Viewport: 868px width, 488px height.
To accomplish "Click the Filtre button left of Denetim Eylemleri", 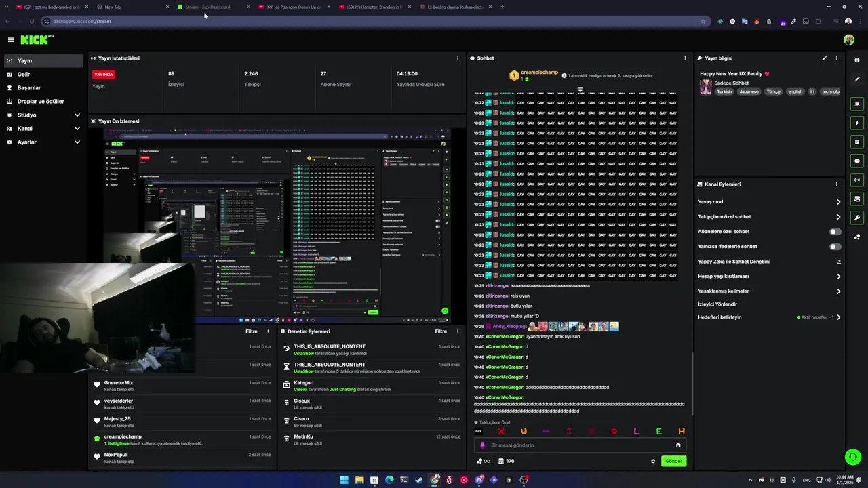I will pyautogui.click(x=251, y=331).
